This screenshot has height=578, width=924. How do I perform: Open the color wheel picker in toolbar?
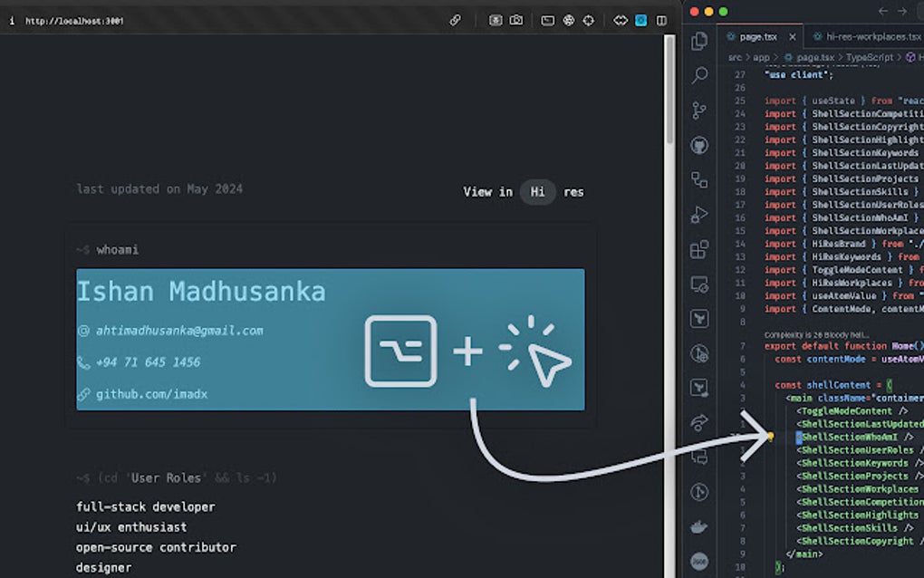click(x=568, y=20)
